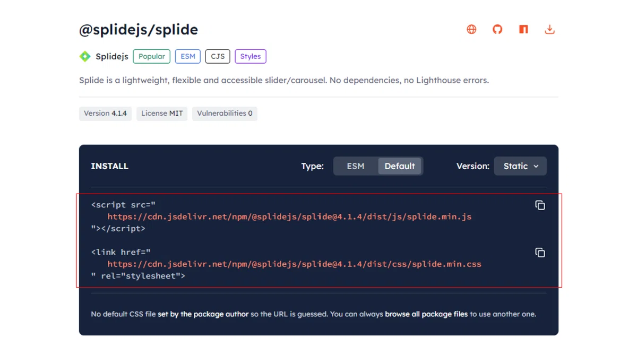Copy the stylesheet link snippet
This screenshot has width=637, height=364.
click(x=540, y=253)
